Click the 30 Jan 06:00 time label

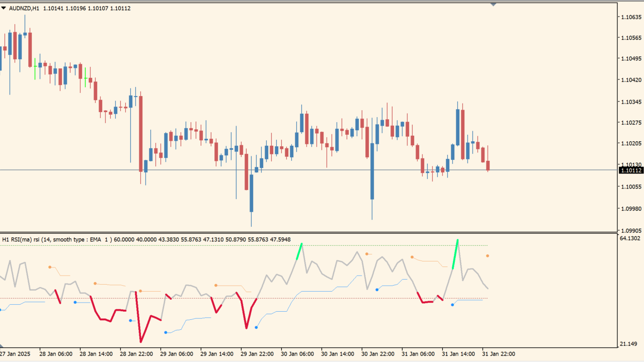point(297,354)
